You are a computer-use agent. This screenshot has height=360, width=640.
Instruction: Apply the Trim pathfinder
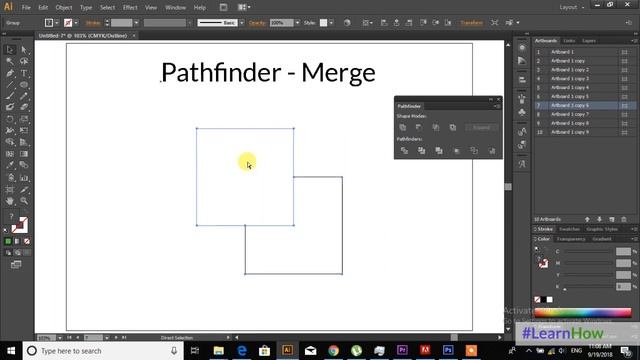(x=422, y=151)
